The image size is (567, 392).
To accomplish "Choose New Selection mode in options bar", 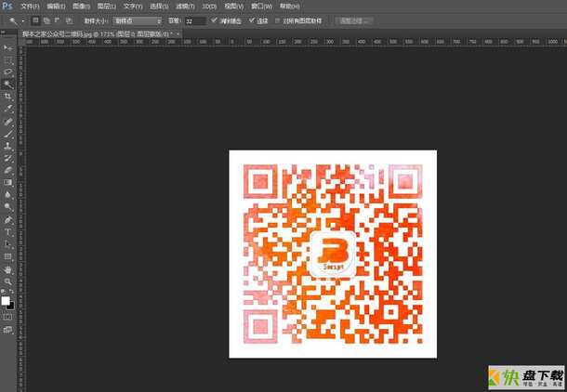I will coord(35,20).
